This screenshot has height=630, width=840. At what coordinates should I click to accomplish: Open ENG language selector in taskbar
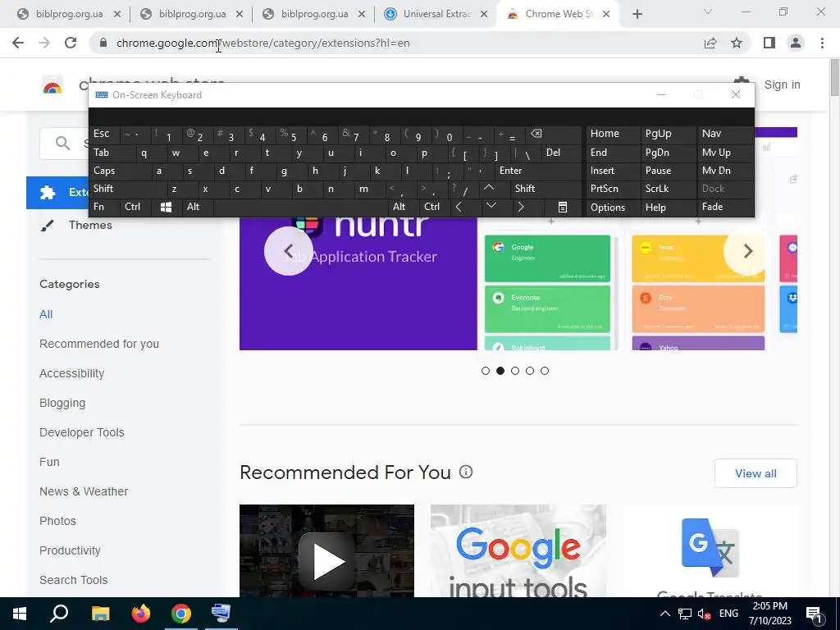pyautogui.click(x=728, y=614)
